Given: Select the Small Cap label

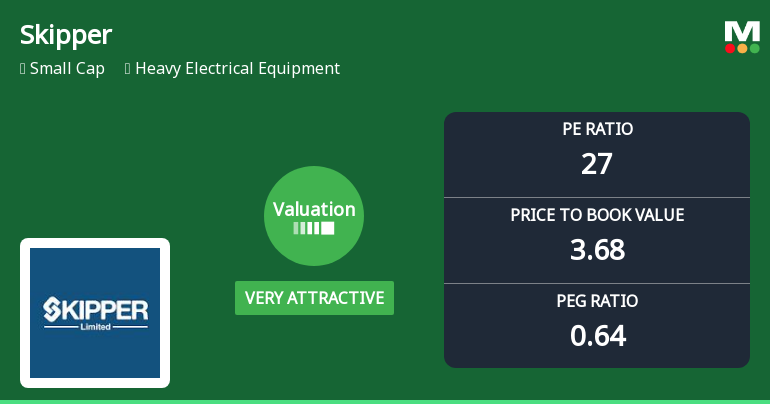Looking at the screenshot, I should click(69, 69).
